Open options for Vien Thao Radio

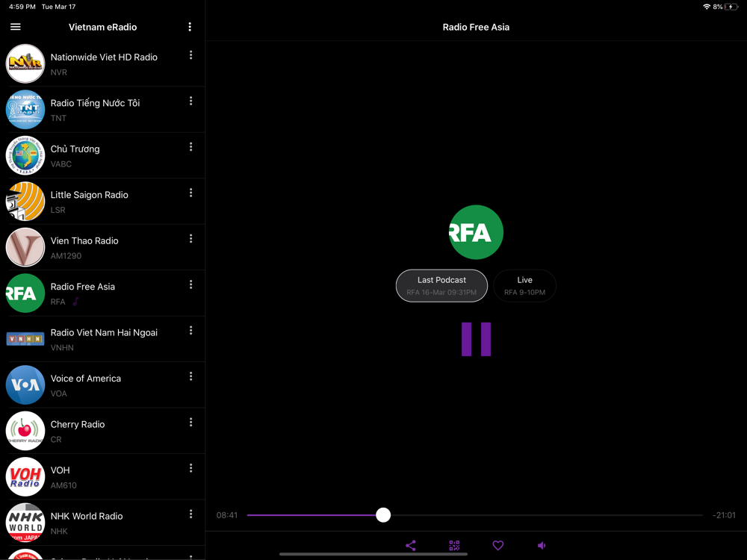coord(191,239)
